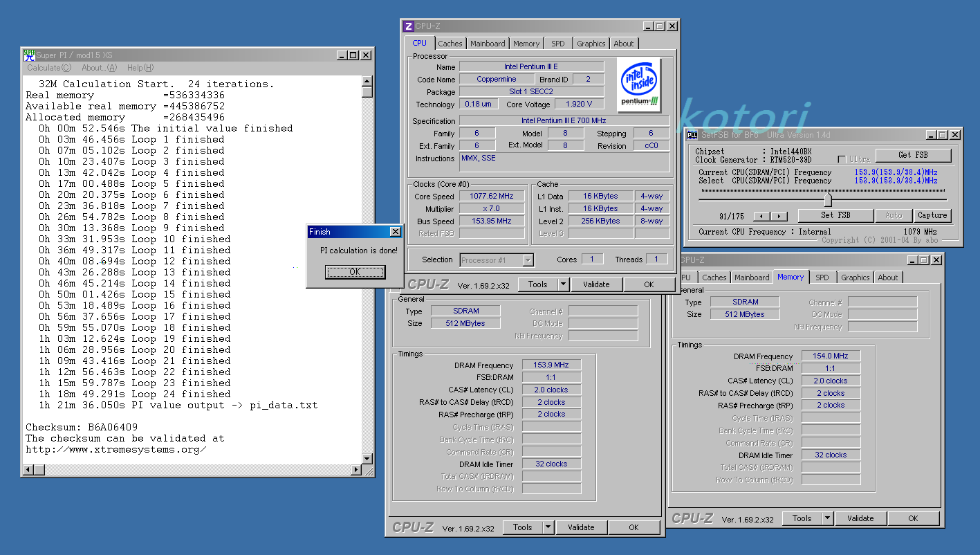This screenshot has width=980, height=555.
Task: Click OK in right CPU-Z window
Action: (x=913, y=518)
